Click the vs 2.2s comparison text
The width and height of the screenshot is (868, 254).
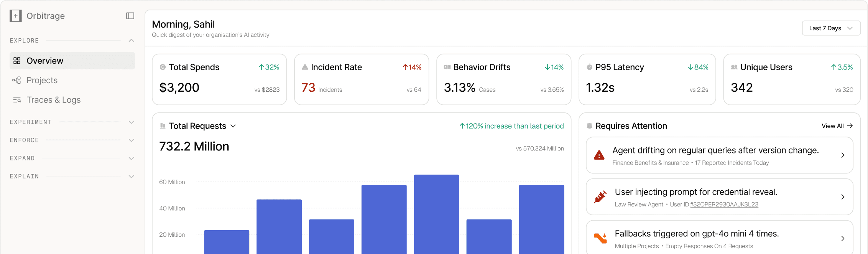[x=699, y=90]
